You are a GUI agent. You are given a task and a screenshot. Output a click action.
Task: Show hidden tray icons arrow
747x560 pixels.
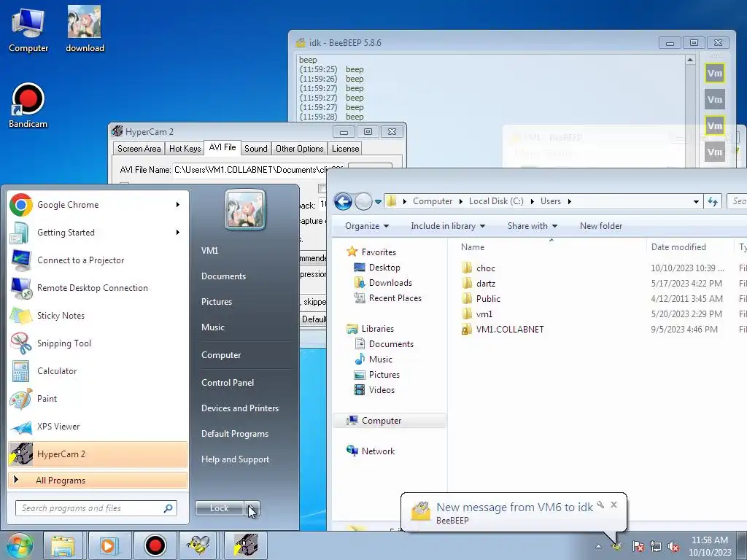(x=599, y=546)
